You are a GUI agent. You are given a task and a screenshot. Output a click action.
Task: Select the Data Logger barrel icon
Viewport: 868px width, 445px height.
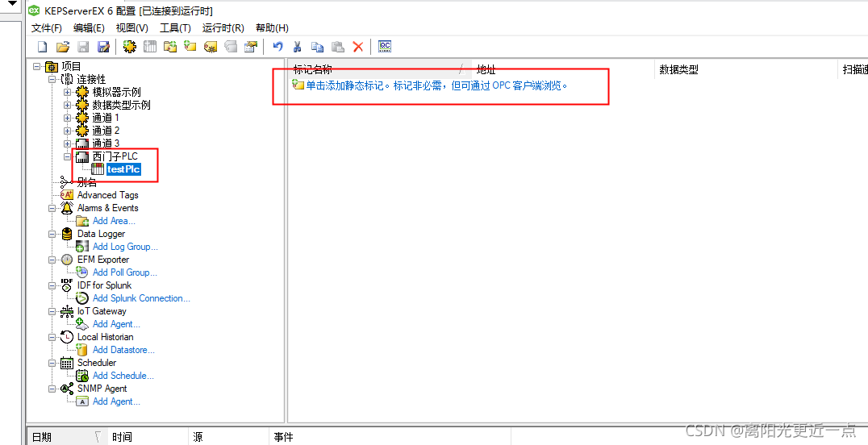point(67,234)
